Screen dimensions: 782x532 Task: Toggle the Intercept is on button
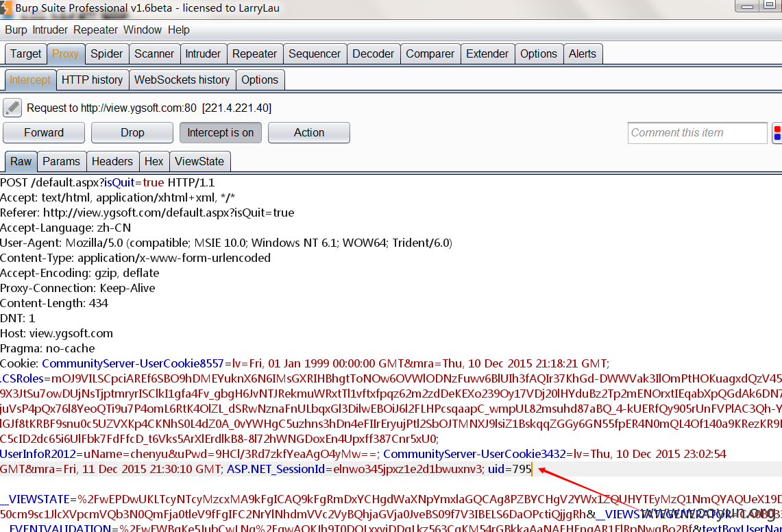pos(221,133)
